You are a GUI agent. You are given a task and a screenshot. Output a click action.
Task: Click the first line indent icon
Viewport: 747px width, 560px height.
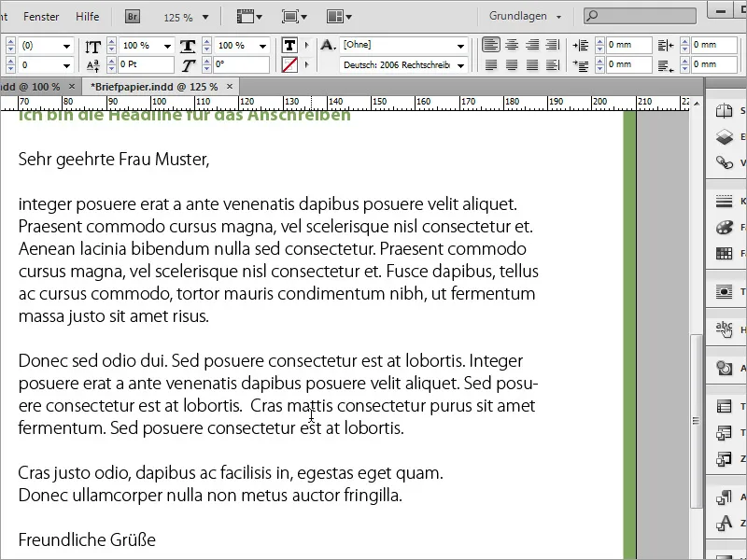tap(580, 65)
